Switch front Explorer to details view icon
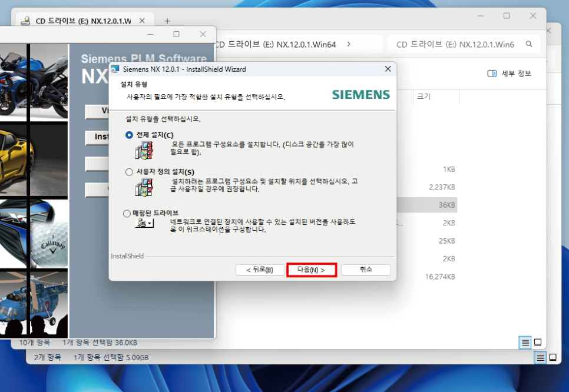569x392 pixels. (525, 343)
